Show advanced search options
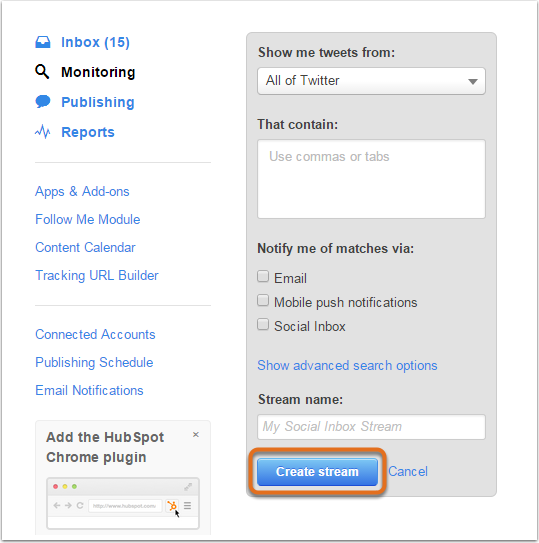Image resolution: width=539 pixels, height=543 pixels. pyautogui.click(x=347, y=366)
